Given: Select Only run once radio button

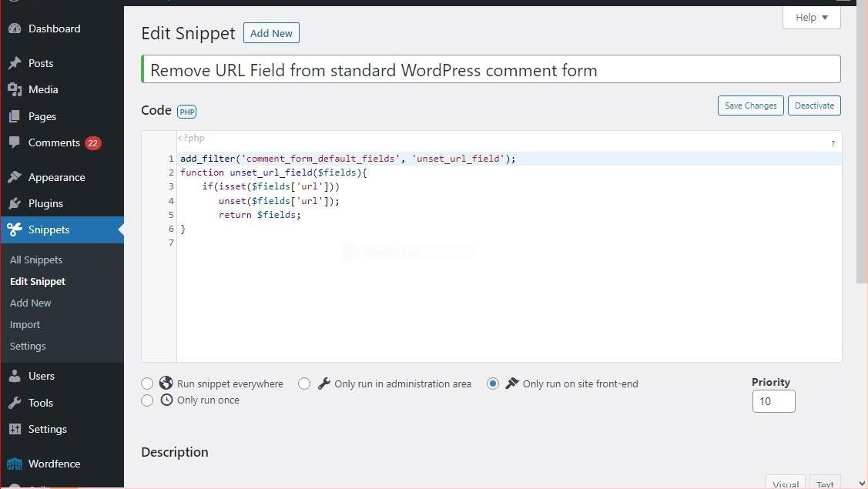Looking at the screenshot, I should click(x=146, y=400).
